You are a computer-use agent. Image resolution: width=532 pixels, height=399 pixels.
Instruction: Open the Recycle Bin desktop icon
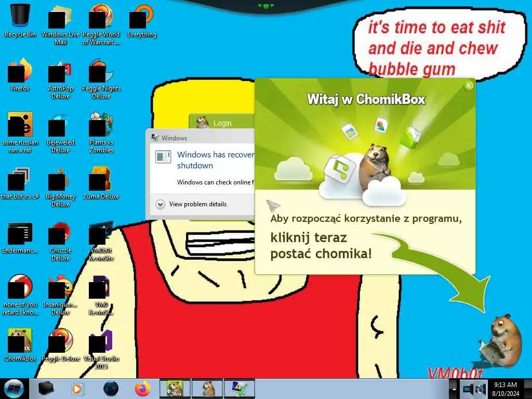pyautogui.click(x=20, y=21)
